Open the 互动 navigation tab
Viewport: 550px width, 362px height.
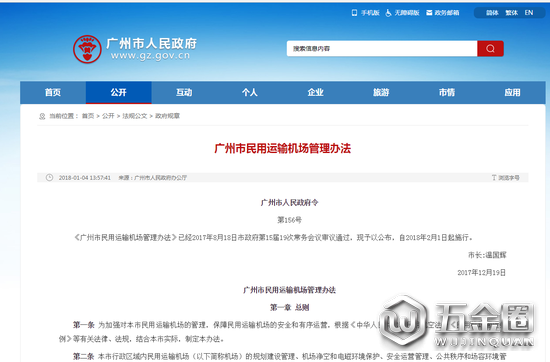pyautogui.click(x=184, y=93)
